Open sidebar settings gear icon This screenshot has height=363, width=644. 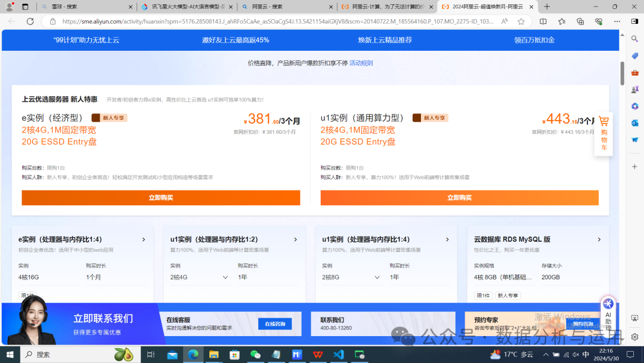tap(634, 337)
